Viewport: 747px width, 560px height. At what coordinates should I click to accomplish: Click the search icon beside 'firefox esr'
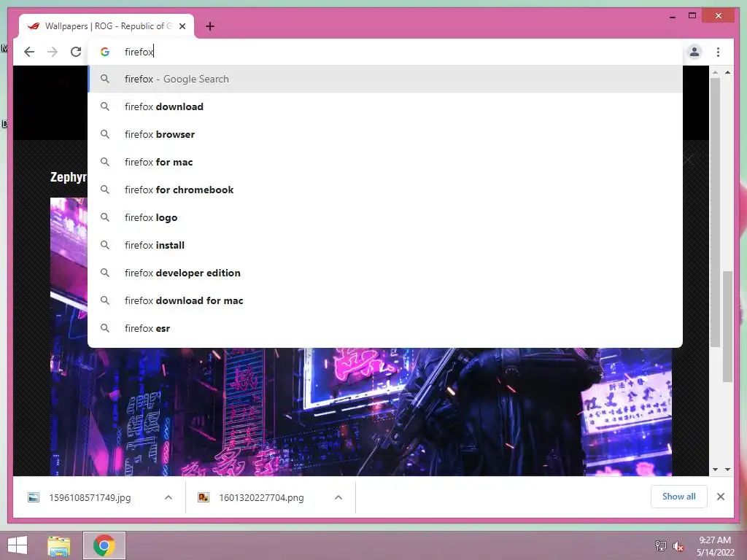click(x=105, y=328)
